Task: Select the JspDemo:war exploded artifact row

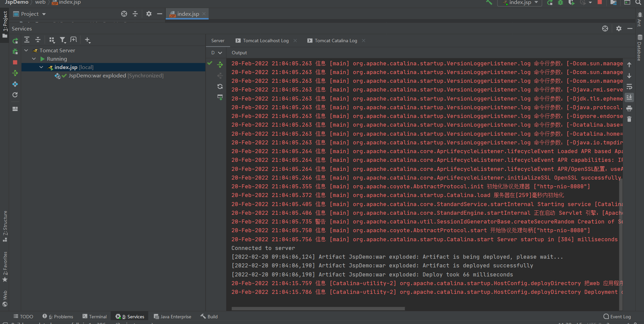Action: (113, 76)
